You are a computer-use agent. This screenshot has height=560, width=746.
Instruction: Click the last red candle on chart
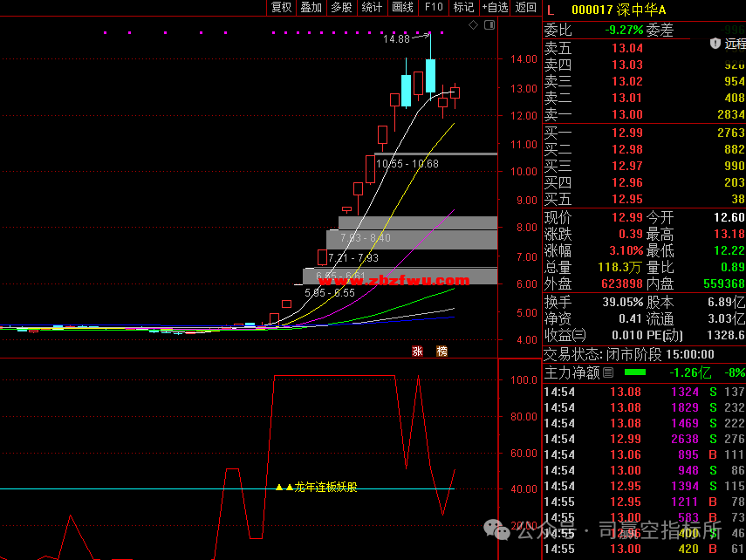click(455, 92)
